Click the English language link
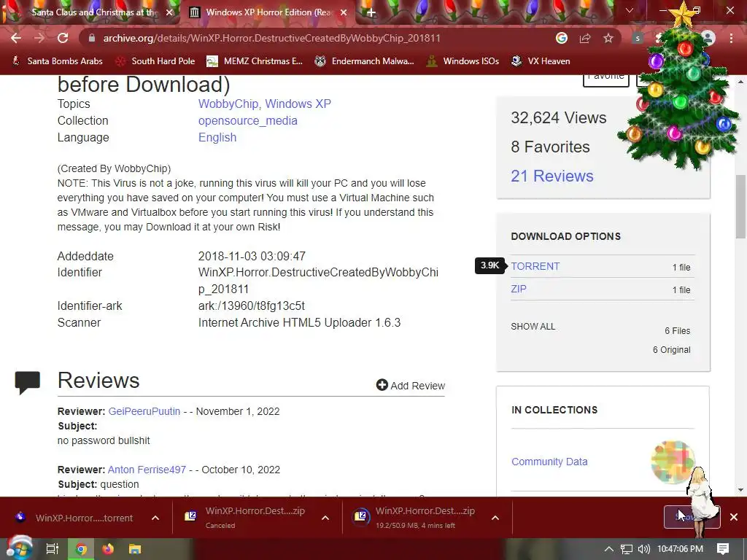 click(x=217, y=137)
